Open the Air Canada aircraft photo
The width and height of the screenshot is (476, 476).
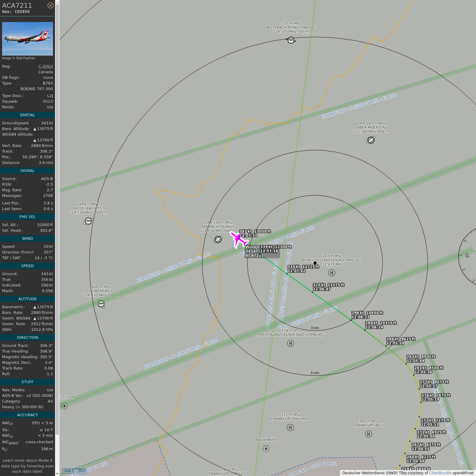(x=27, y=39)
